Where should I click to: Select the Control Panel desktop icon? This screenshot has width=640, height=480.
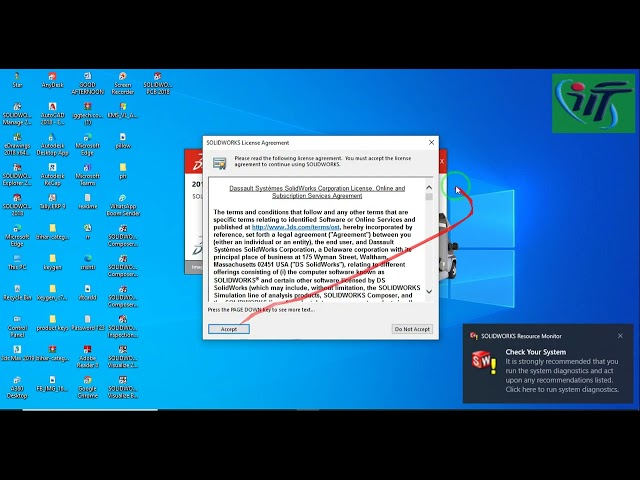click(17, 326)
